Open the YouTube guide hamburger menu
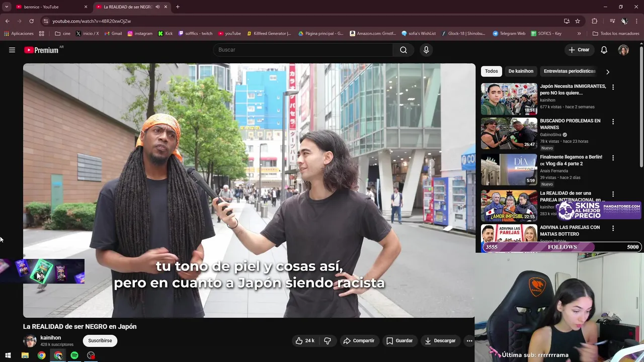Screen dimensions: 644x362 12,50
